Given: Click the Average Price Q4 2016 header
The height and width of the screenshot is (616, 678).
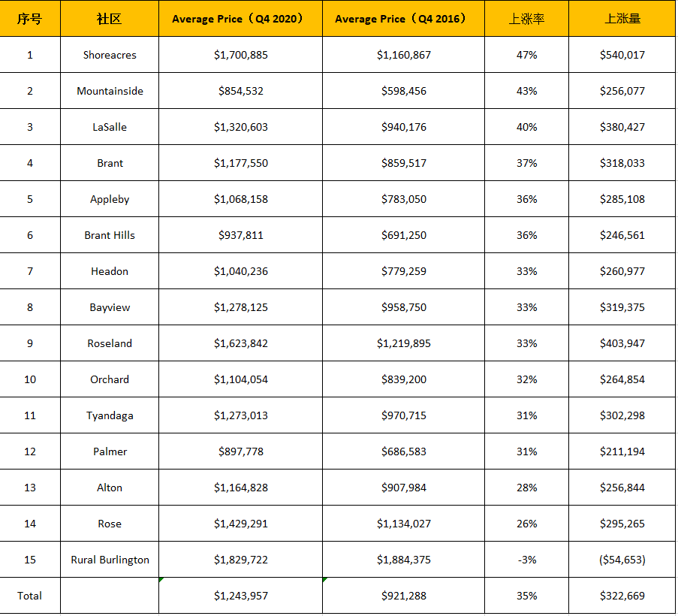Looking at the screenshot, I should [x=403, y=19].
